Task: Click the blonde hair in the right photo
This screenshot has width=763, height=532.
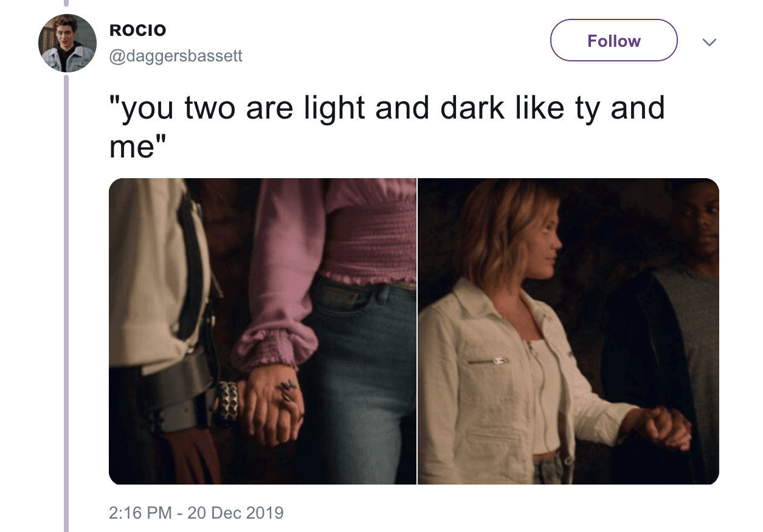Action: coord(497,228)
